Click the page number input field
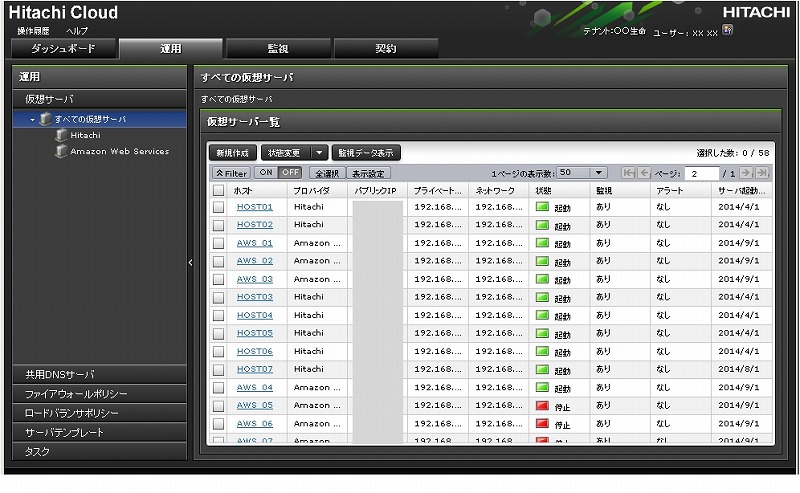800x493 pixels. (x=702, y=174)
